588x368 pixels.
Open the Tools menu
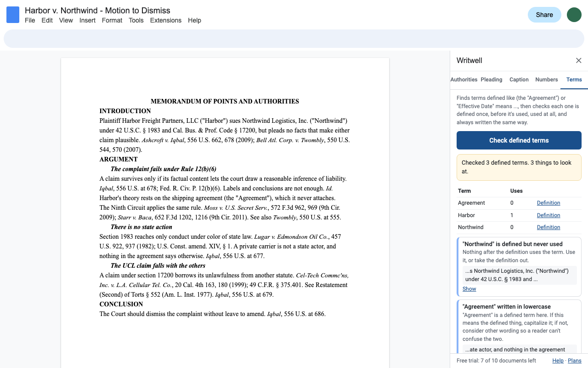pyautogui.click(x=136, y=20)
